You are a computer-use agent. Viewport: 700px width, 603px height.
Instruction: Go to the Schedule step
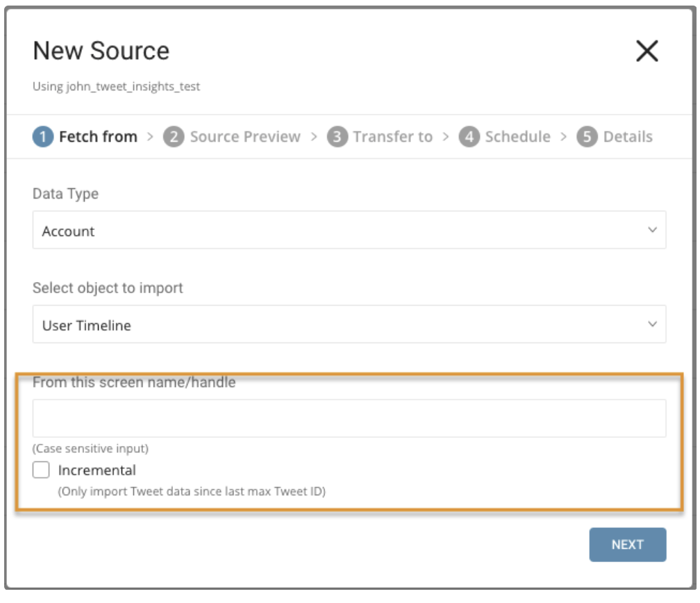(x=517, y=137)
